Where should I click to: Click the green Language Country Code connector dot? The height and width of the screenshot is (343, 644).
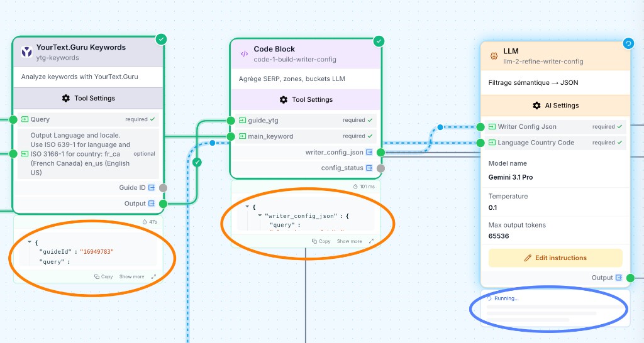[x=480, y=143]
